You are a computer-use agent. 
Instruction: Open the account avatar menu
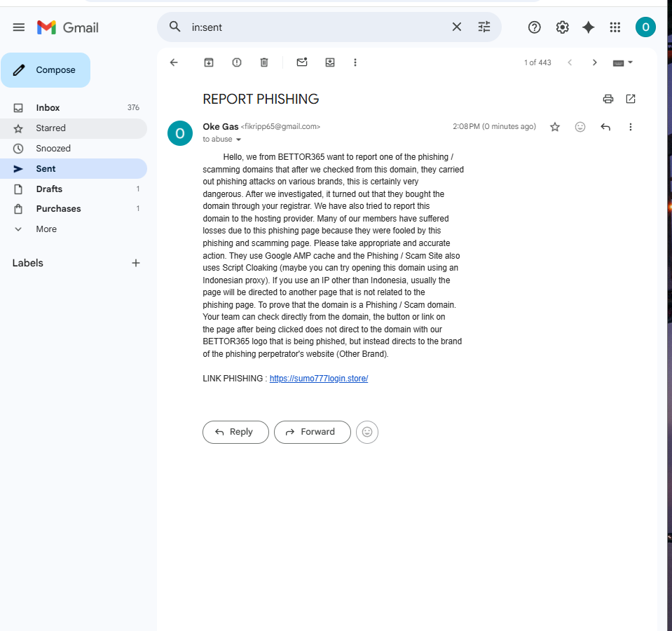[x=645, y=27]
